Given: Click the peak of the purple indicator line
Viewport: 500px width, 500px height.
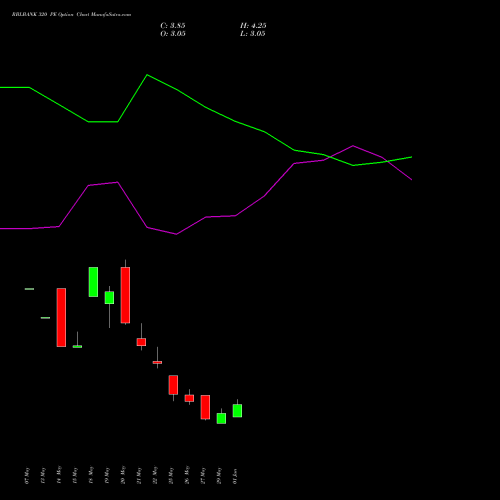Looking at the screenshot, I should tap(353, 146).
